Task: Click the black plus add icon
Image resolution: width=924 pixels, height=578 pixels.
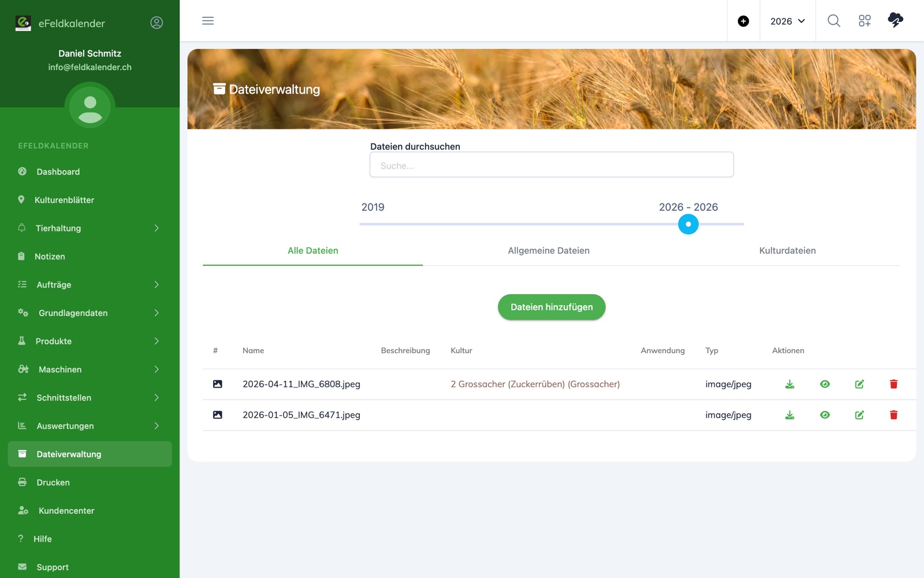Action: point(743,21)
